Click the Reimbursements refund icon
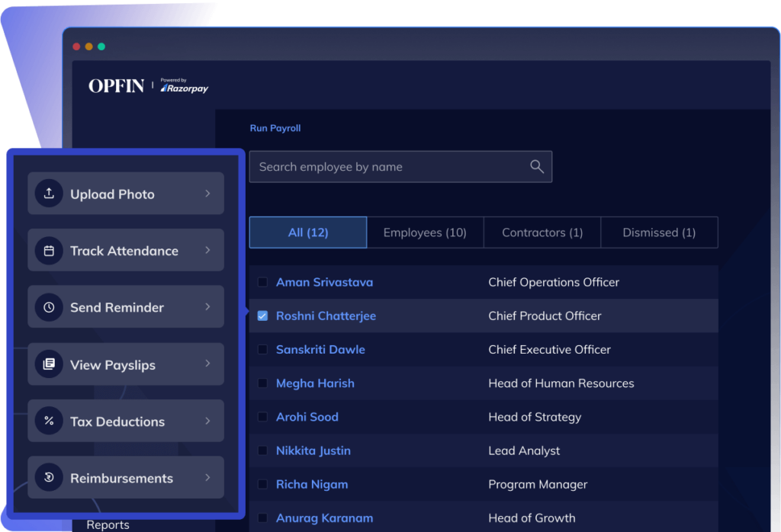 49,477
